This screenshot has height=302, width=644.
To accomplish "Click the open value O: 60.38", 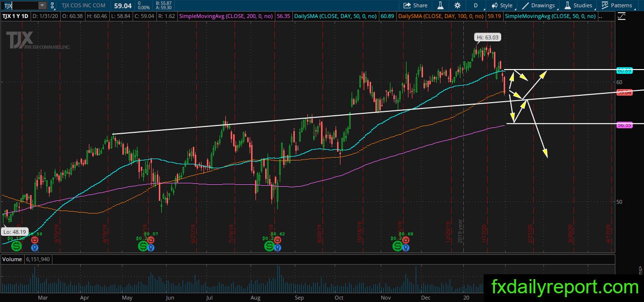I will coord(71,16).
